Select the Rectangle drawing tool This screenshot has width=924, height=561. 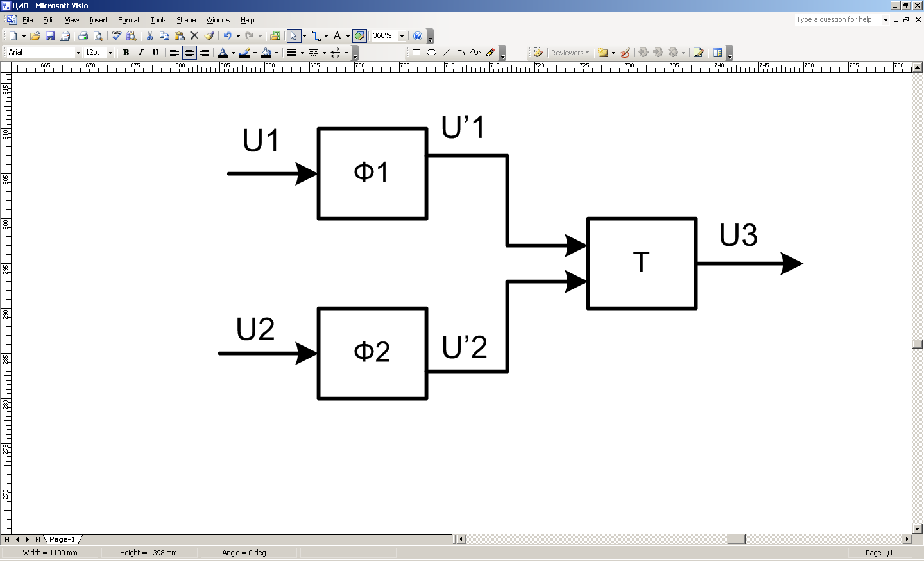(416, 53)
